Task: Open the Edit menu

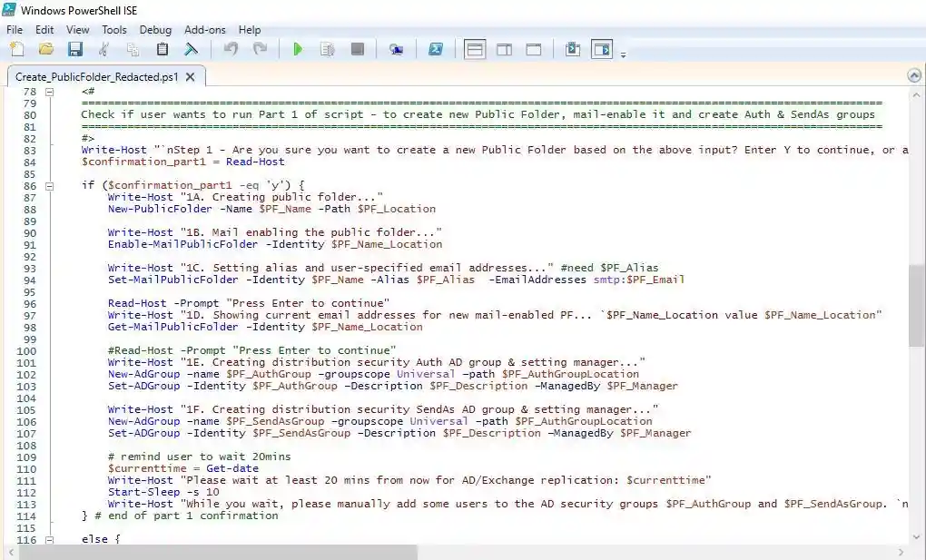Action: (44, 30)
